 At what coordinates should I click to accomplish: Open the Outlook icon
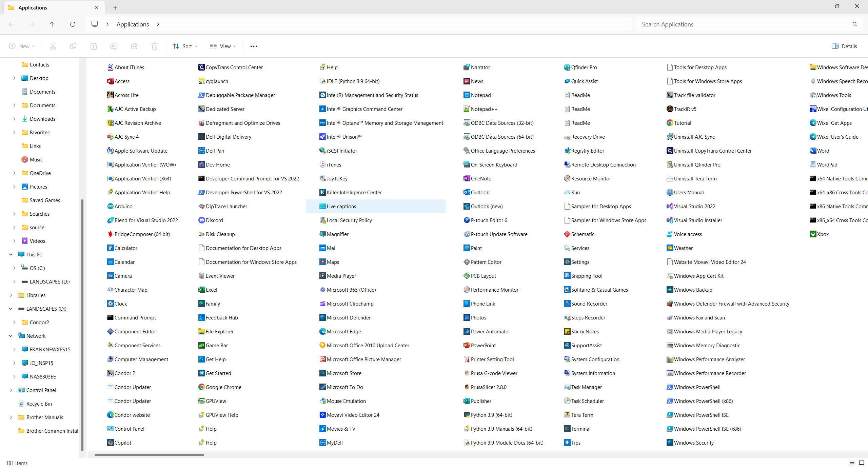[467, 192]
